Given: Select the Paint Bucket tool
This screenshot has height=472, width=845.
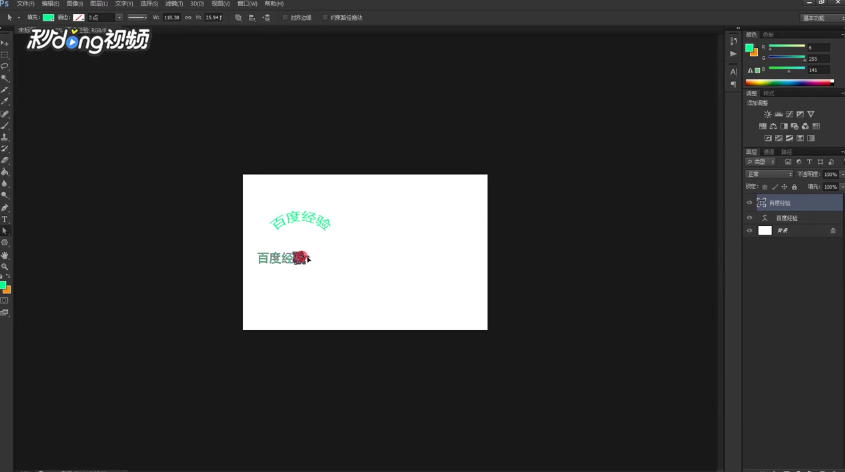Looking at the screenshot, I should click(x=5, y=172).
